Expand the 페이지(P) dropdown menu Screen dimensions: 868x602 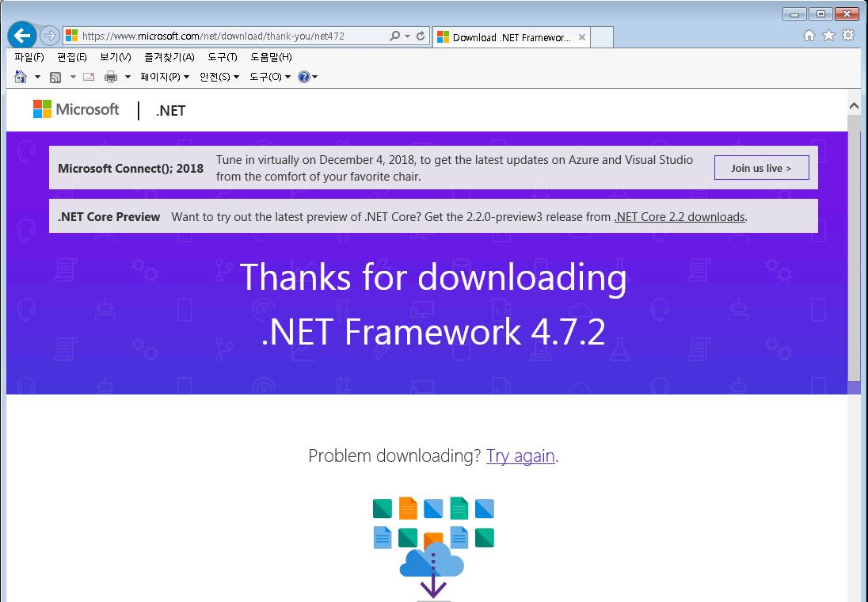pos(165,77)
